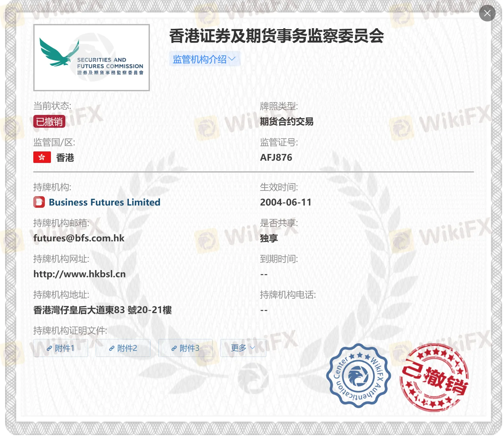
Task: Close the license detail popup
Action: click(487, 13)
